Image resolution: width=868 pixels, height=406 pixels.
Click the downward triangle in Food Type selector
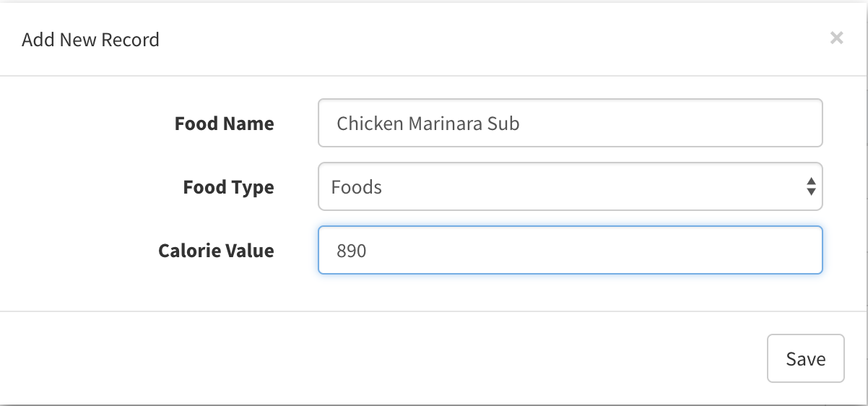(x=811, y=193)
